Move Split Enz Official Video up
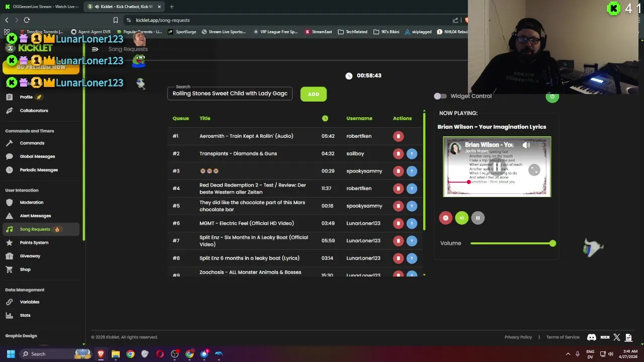The height and width of the screenshot is (362, 644). 412,241
